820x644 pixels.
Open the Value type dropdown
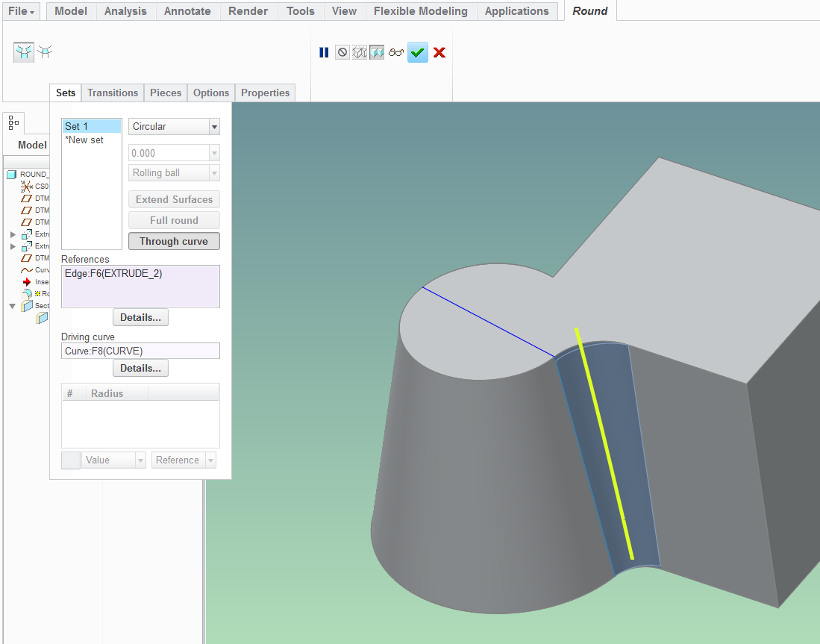point(140,460)
